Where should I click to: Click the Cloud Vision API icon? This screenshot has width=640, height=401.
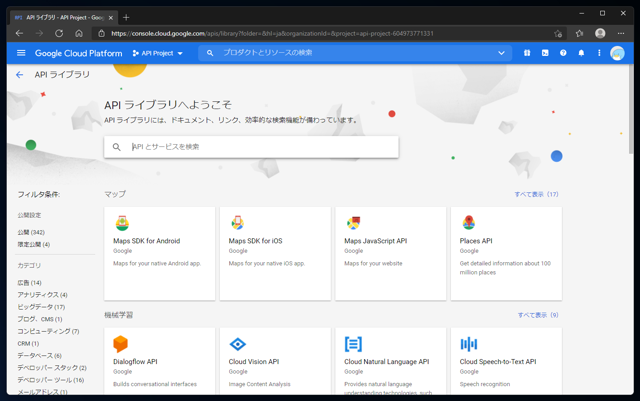[x=238, y=344]
